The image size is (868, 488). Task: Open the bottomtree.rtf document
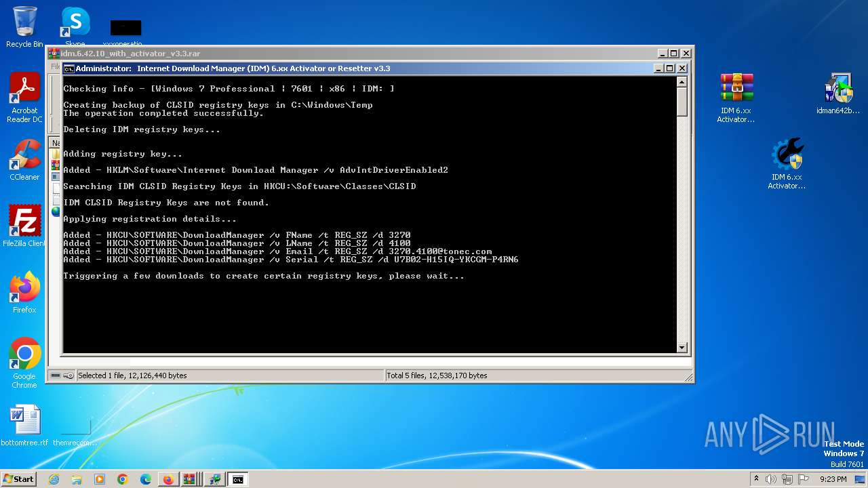[x=24, y=426]
